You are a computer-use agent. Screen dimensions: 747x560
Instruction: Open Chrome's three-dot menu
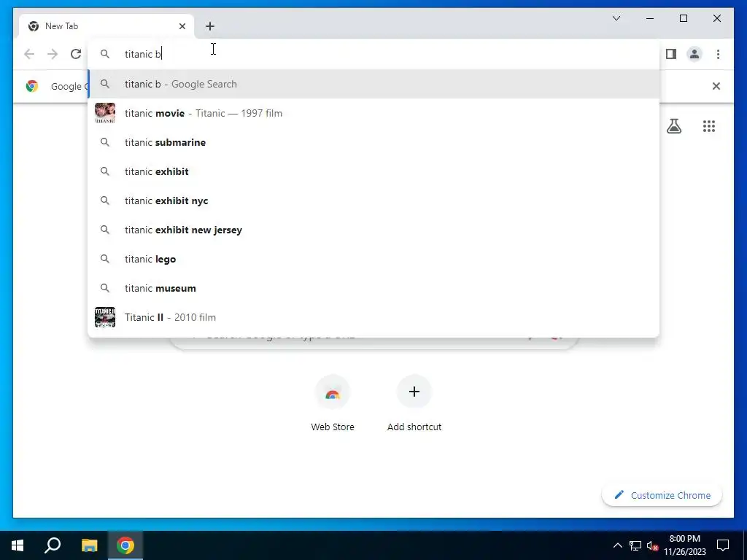[x=718, y=54]
